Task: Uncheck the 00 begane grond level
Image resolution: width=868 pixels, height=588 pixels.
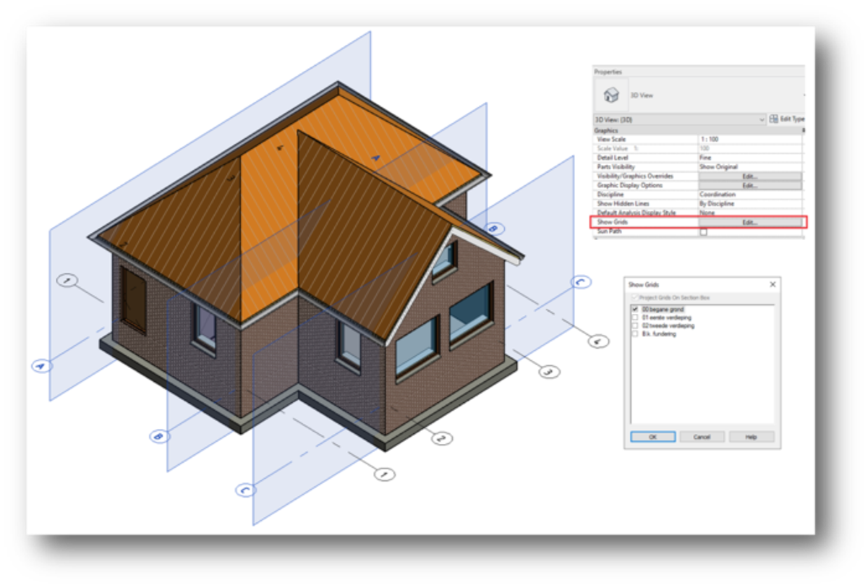Action: (x=635, y=310)
